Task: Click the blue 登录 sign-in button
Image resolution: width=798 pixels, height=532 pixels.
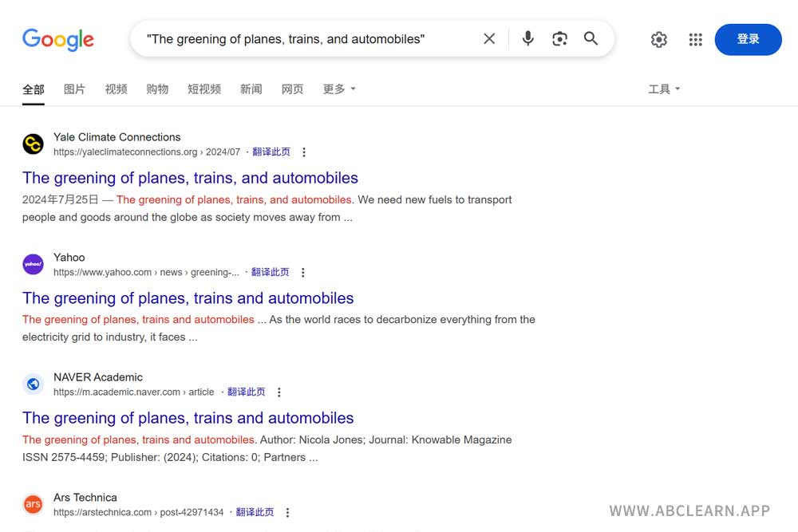Action: [748, 39]
